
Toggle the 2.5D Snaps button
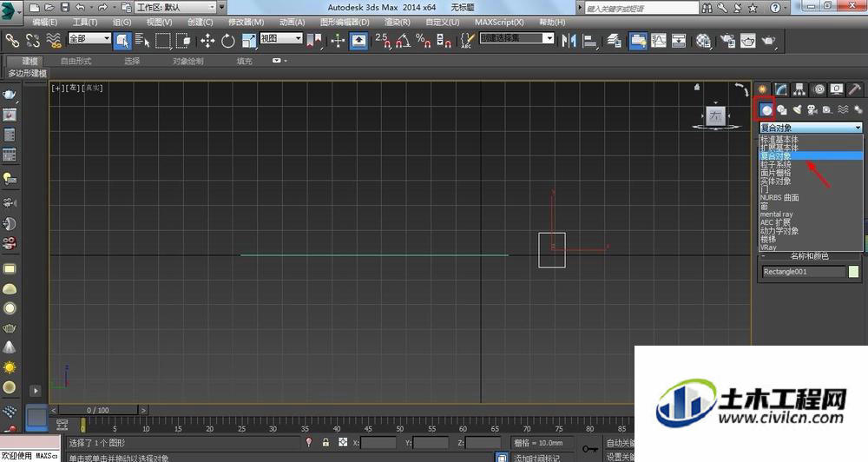[383, 41]
